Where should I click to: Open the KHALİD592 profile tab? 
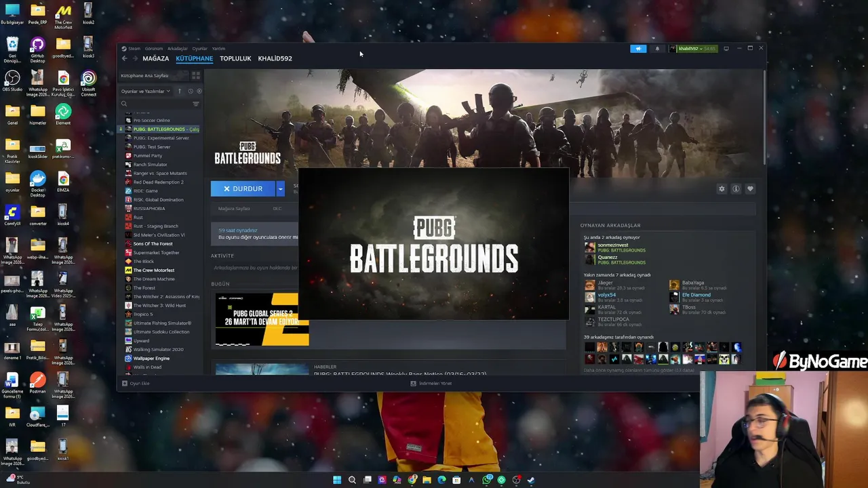[275, 58]
